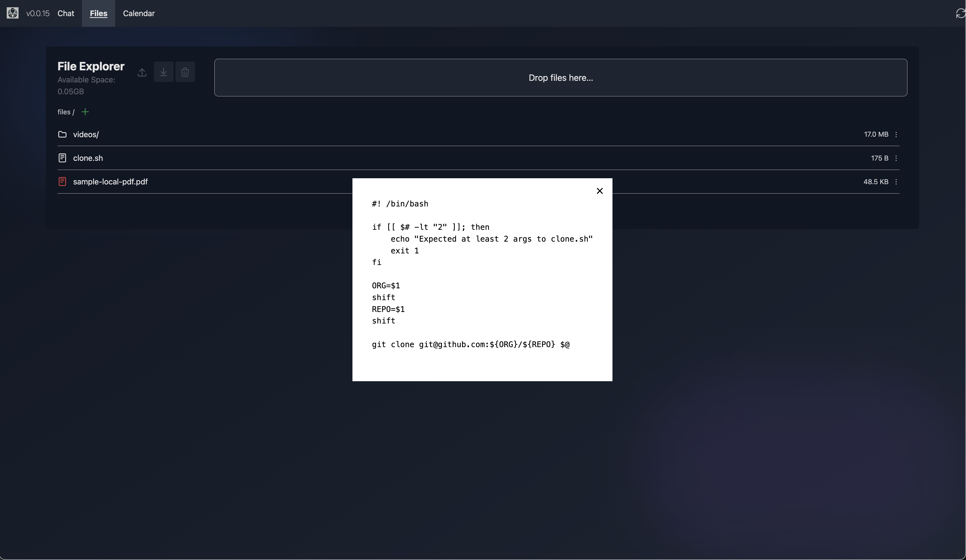Image resolution: width=966 pixels, height=560 pixels.
Task: Click the download icon in File Explorer
Action: [163, 72]
